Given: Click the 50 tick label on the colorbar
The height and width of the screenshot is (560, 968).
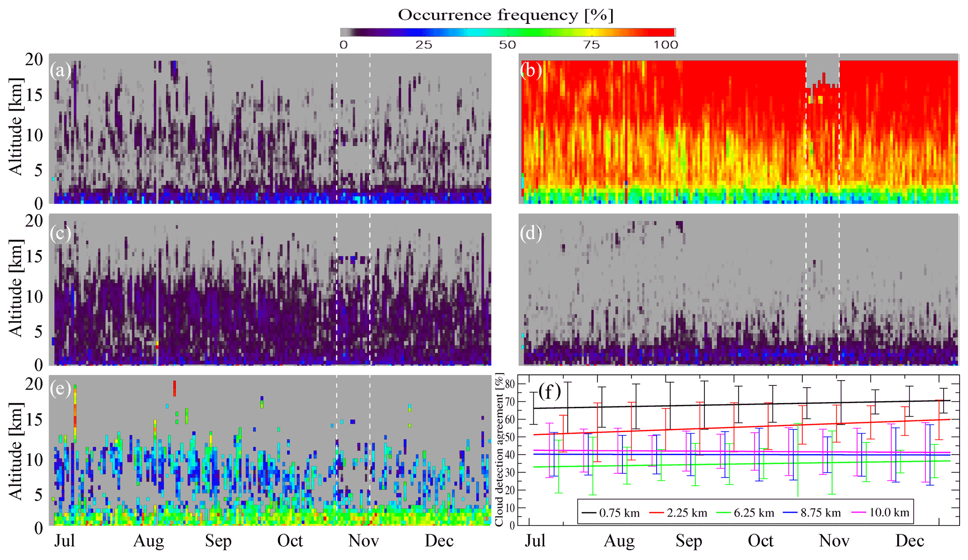Looking at the screenshot, I should pyautogui.click(x=507, y=45).
